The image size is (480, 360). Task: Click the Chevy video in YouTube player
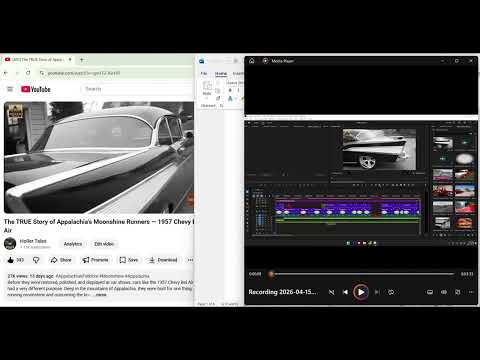tap(99, 157)
